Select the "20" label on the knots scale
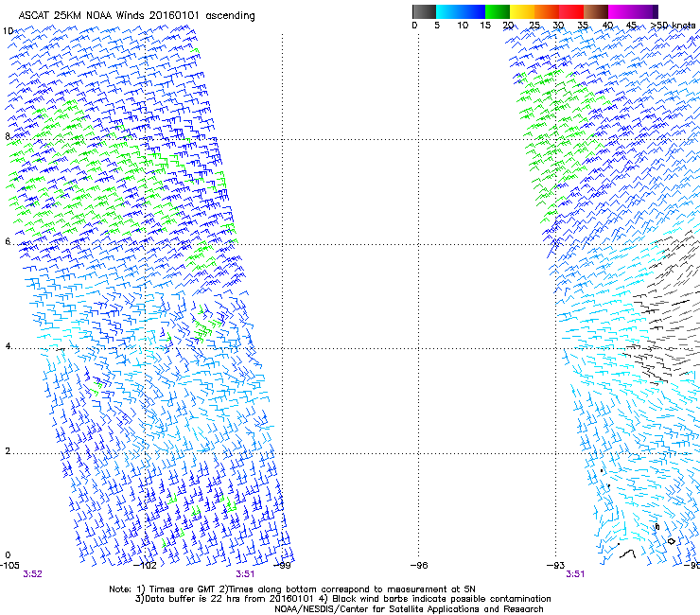 (508, 26)
